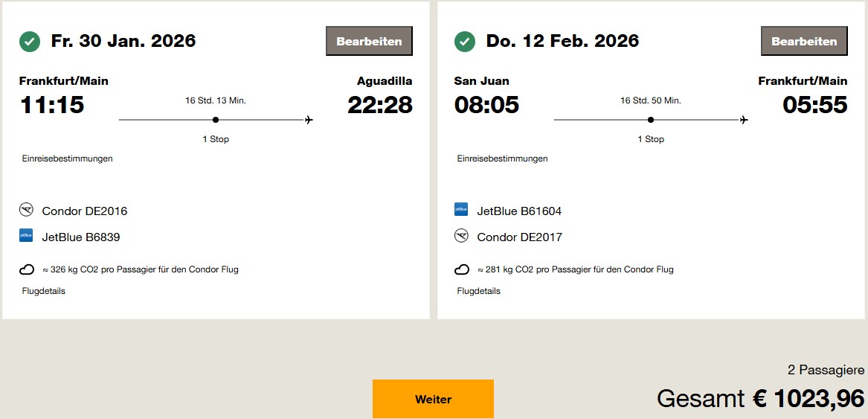Click the JetBlue logo next to B6839
The height and width of the screenshot is (419, 868).
coord(27,236)
